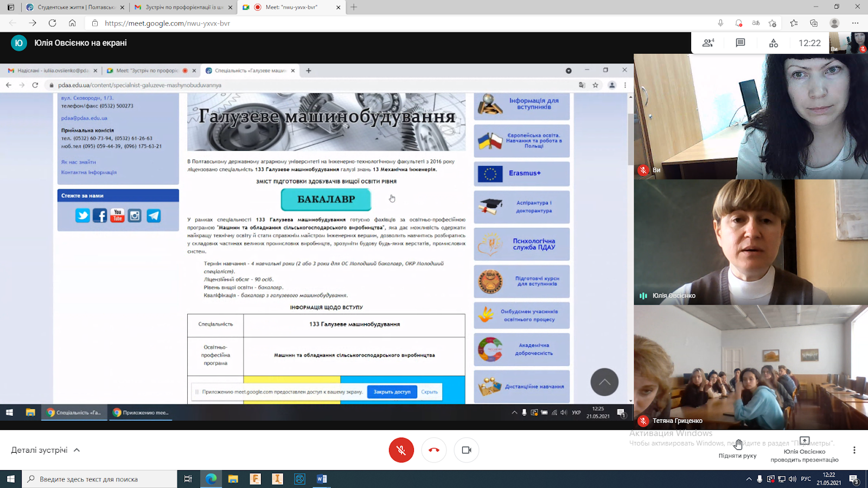868x488 pixels.
Task: Open Психологічна служба ПДАУ link
Action: tap(522, 245)
